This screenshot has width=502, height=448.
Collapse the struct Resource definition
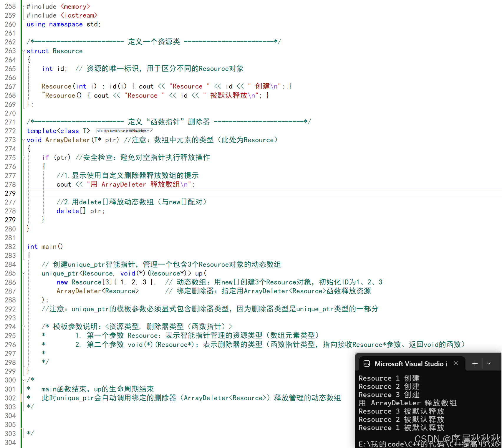click(24, 51)
